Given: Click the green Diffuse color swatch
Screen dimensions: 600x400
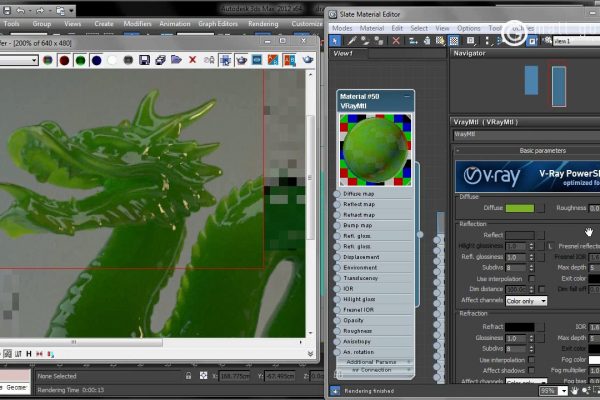Looking at the screenshot, I should pyautogui.click(x=520, y=208).
